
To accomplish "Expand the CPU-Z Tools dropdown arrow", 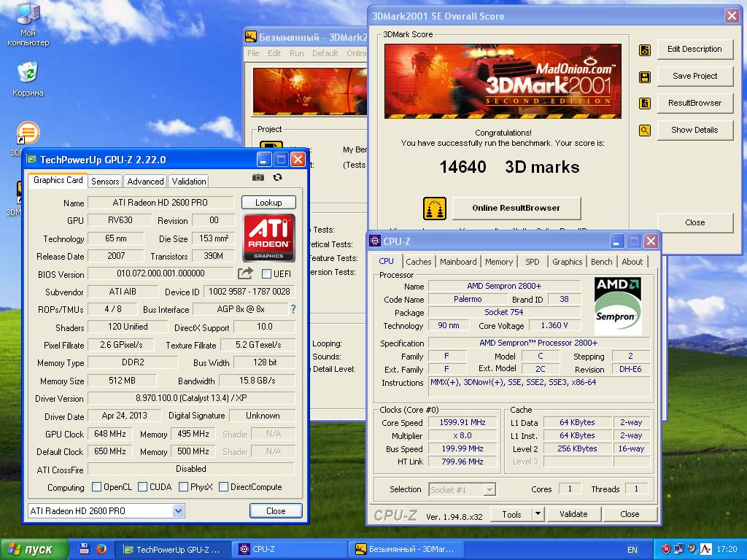I will coord(538,514).
